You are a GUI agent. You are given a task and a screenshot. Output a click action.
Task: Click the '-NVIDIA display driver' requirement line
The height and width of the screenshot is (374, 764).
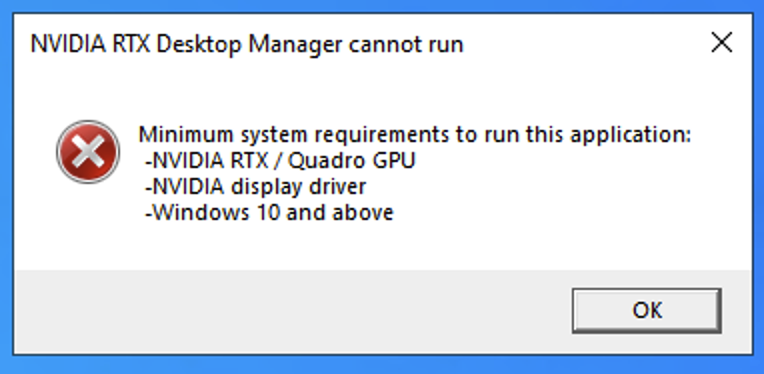pyautogui.click(x=255, y=187)
